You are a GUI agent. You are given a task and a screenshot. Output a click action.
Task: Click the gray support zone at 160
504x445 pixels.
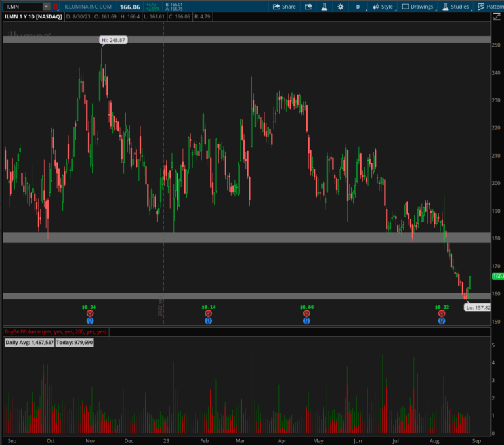[247, 296]
